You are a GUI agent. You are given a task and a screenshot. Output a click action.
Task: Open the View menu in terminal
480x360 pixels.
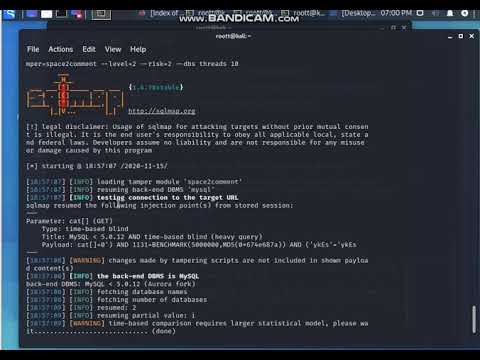point(113,49)
